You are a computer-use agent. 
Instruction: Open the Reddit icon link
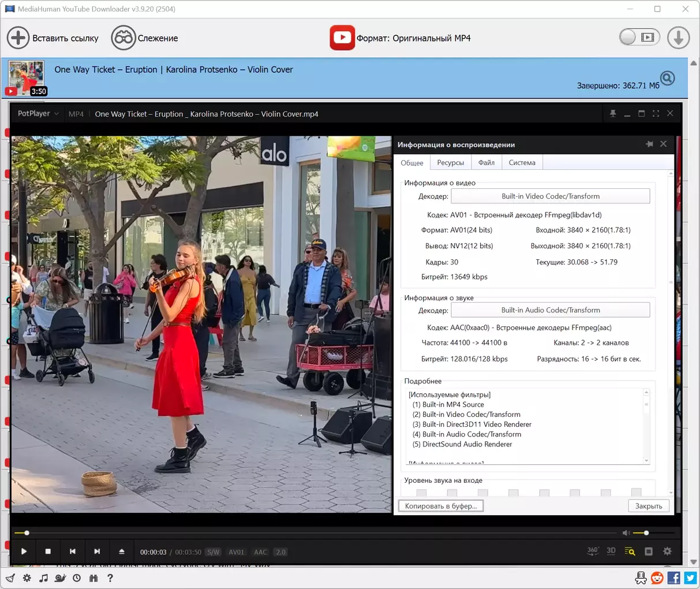tap(657, 577)
